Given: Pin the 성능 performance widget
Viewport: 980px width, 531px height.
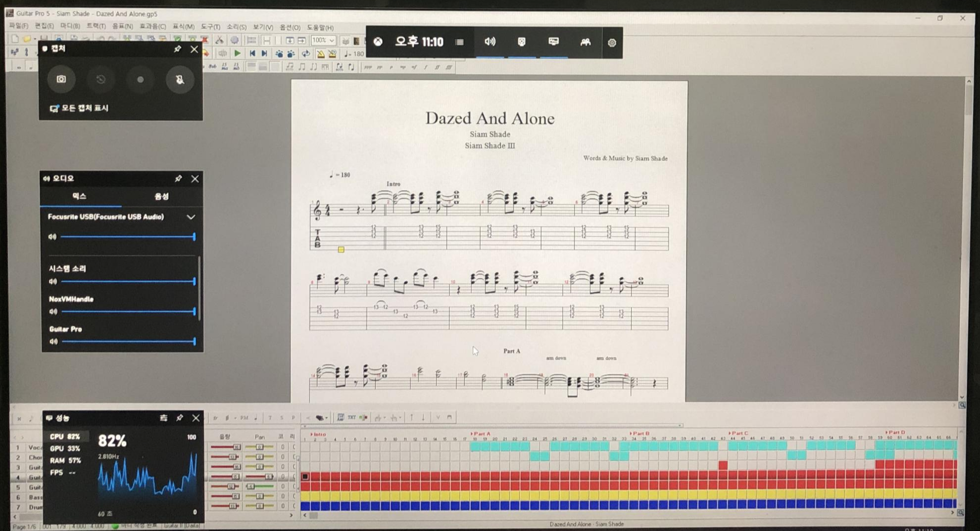Looking at the screenshot, I should pyautogui.click(x=180, y=418).
